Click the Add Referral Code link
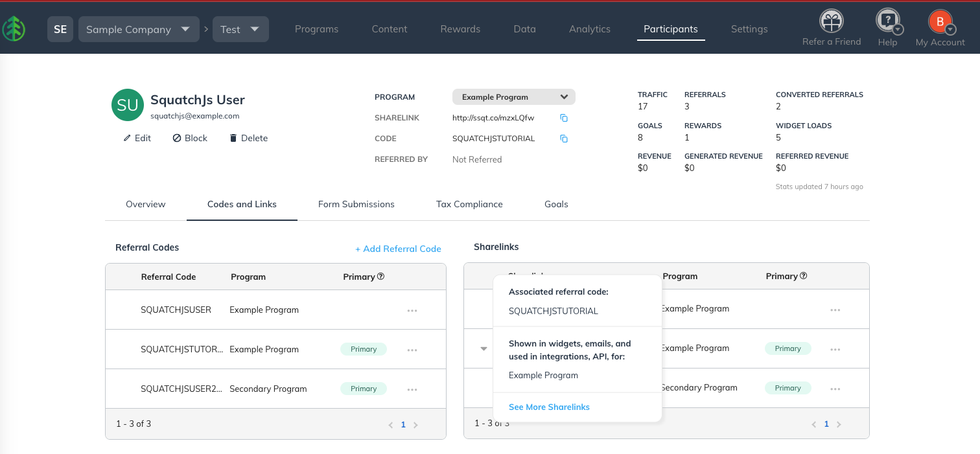 pos(398,249)
